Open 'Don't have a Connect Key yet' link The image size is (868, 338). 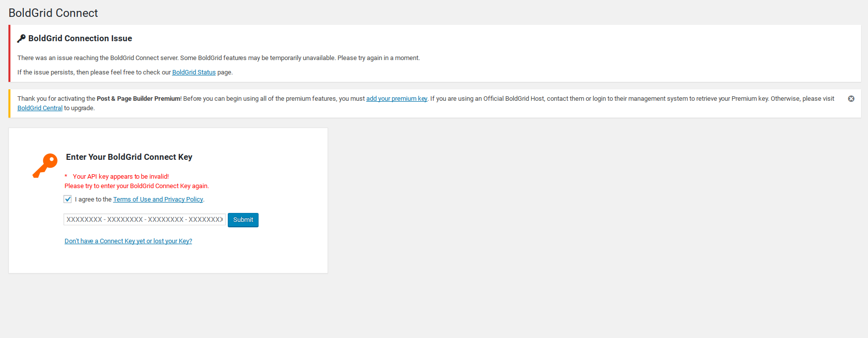click(128, 241)
